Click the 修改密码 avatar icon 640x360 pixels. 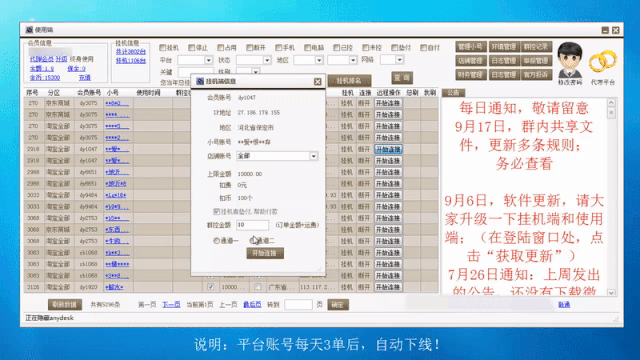click(x=570, y=60)
